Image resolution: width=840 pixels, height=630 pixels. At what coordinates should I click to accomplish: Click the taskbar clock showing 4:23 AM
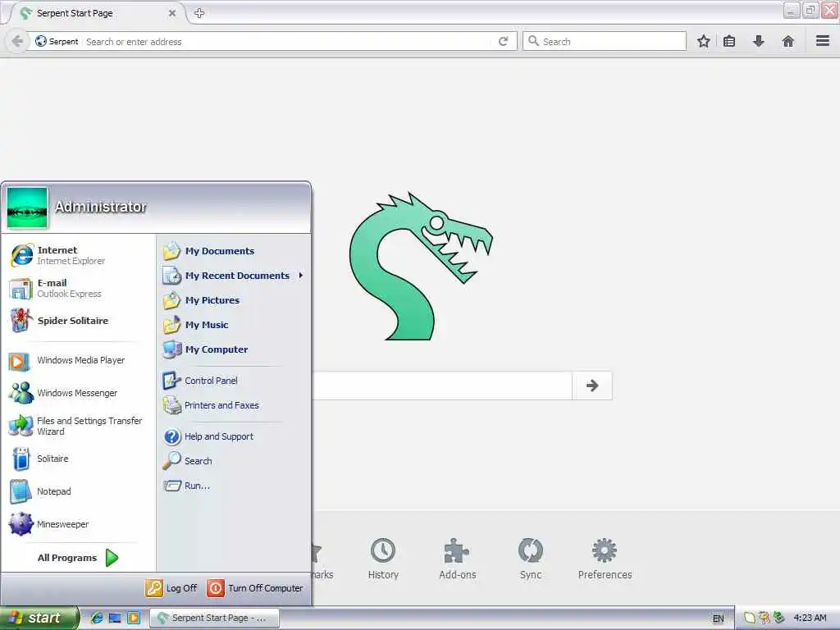tap(810, 618)
